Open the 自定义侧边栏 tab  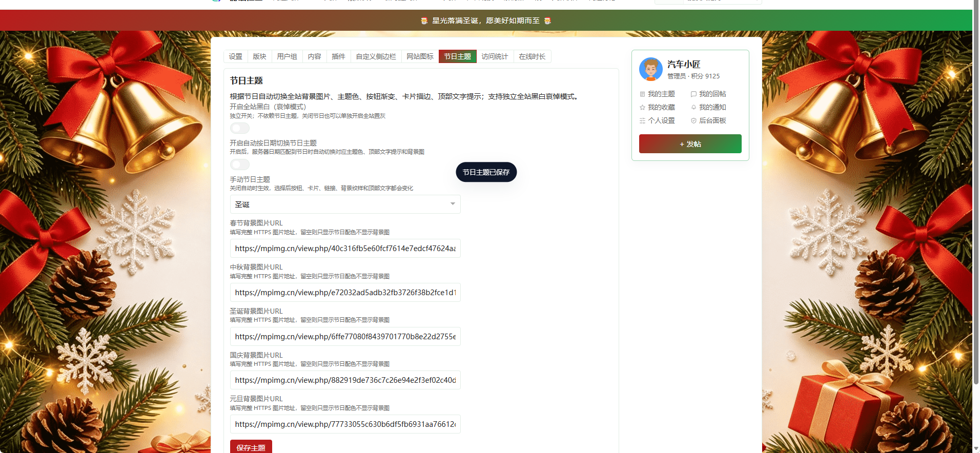376,56
